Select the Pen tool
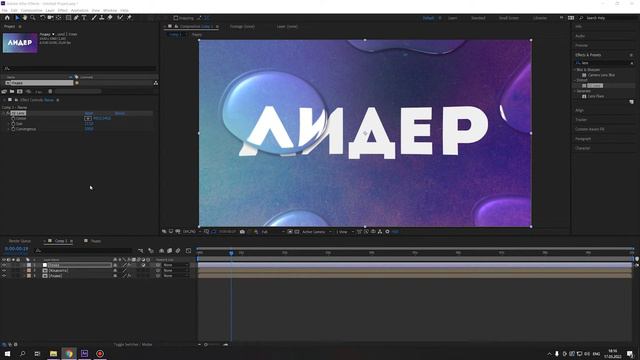Viewport: 640px width, 360px height. click(x=76, y=18)
